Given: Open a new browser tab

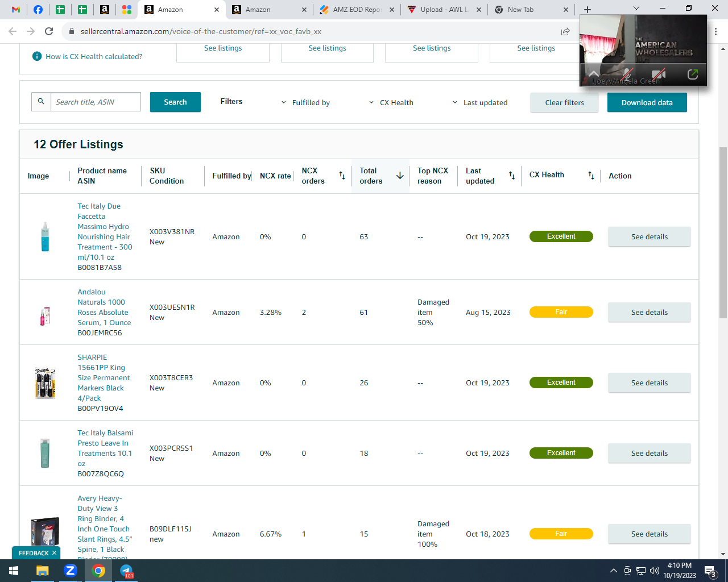Looking at the screenshot, I should pyautogui.click(x=588, y=10).
